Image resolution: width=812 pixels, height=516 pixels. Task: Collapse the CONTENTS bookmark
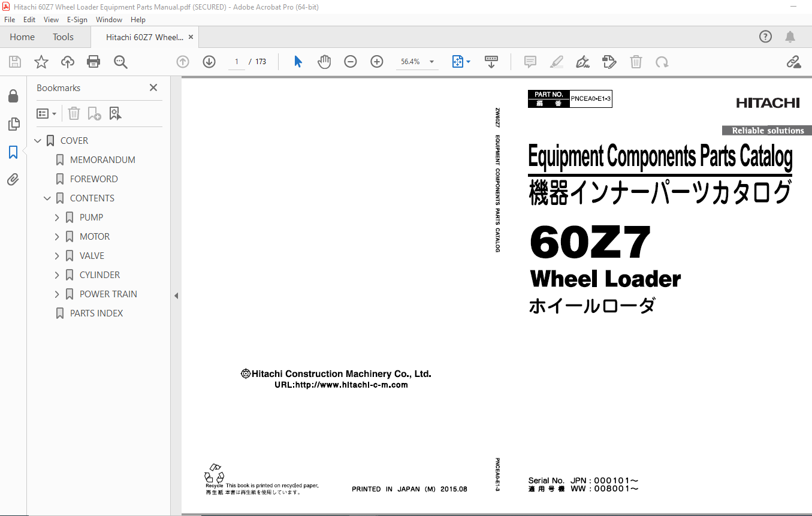47,198
